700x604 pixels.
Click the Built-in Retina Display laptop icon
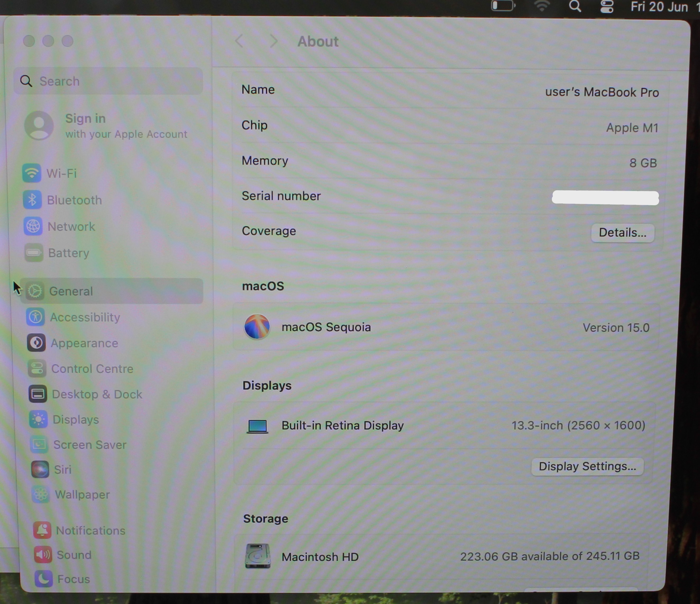click(257, 426)
